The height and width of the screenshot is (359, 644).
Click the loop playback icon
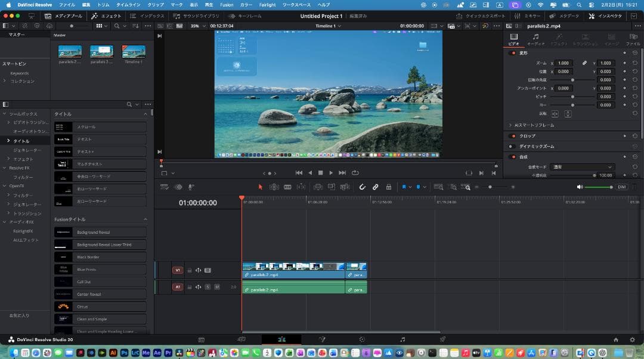pyautogui.click(x=355, y=173)
